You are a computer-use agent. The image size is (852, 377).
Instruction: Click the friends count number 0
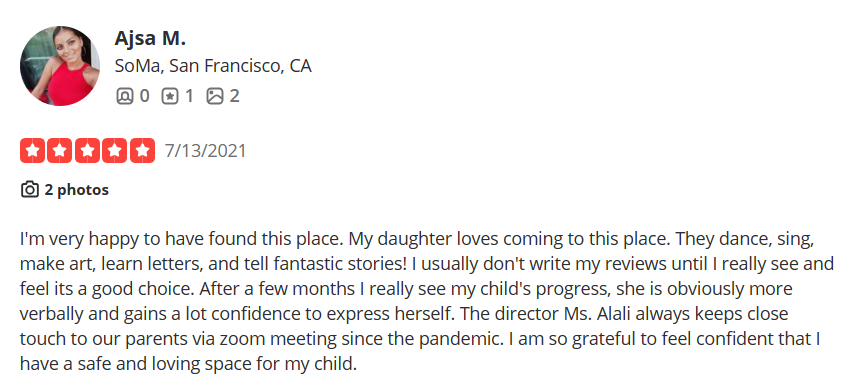pyautogui.click(x=144, y=96)
